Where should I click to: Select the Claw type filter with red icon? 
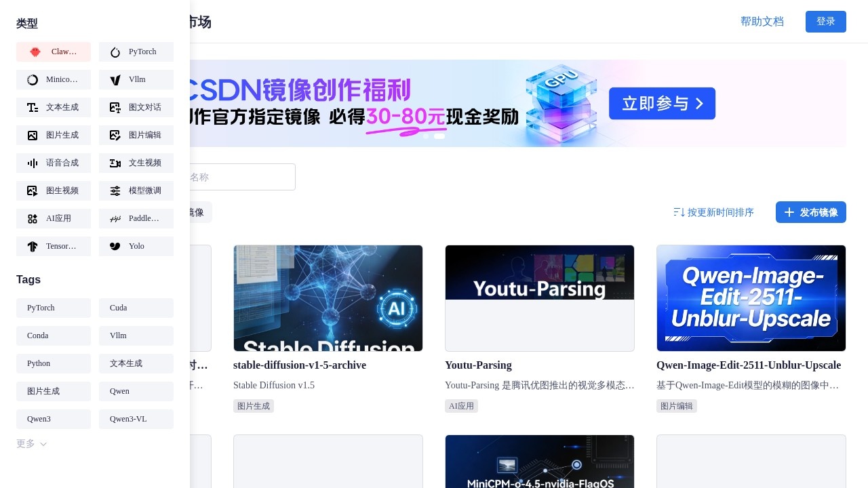[36, 52]
